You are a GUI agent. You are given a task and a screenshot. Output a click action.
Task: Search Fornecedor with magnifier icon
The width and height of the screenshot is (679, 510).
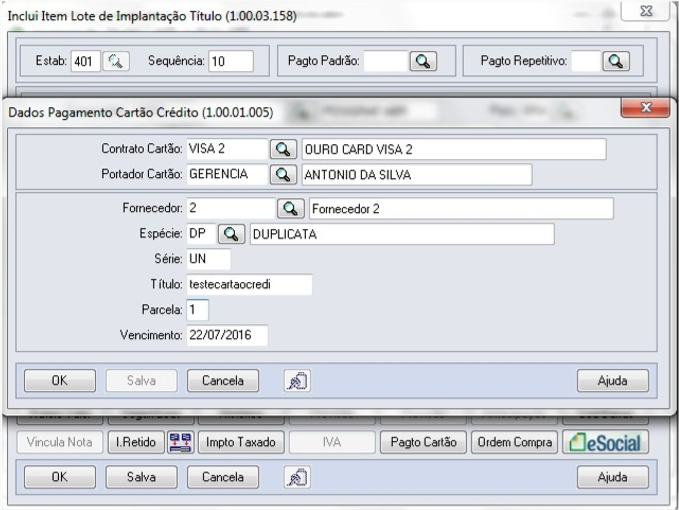click(290, 209)
